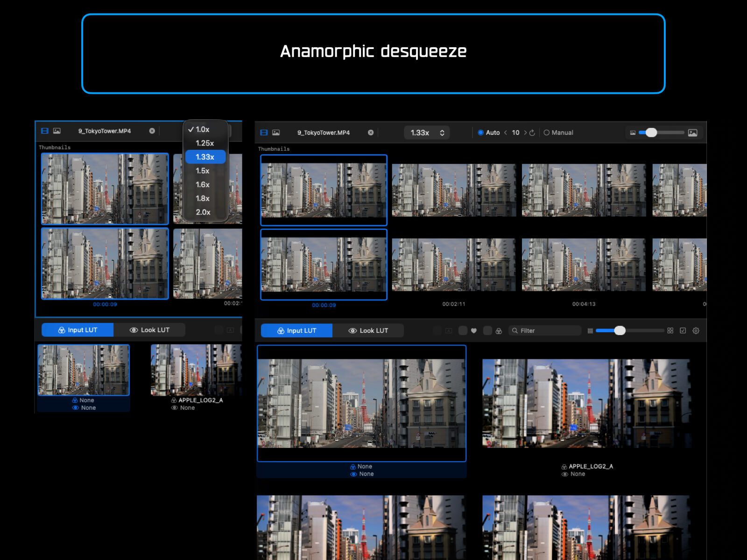Pick 1.25x in the desqueeze list
747x560 pixels.
point(204,143)
